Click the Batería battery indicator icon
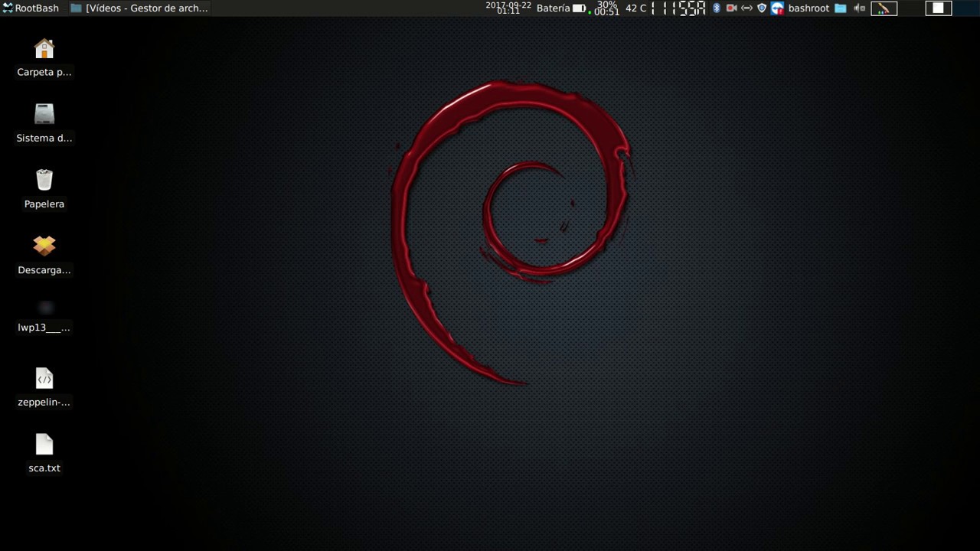 point(580,8)
